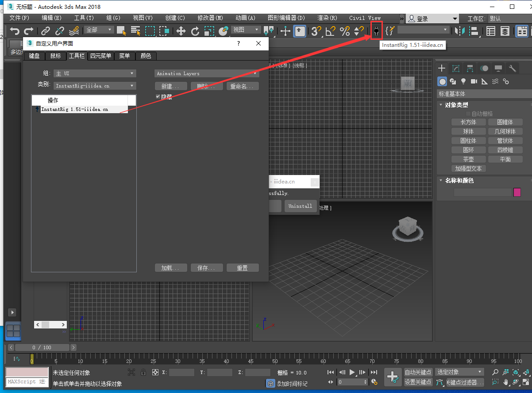Open the 全部 selection filter dropdown

tap(100, 30)
